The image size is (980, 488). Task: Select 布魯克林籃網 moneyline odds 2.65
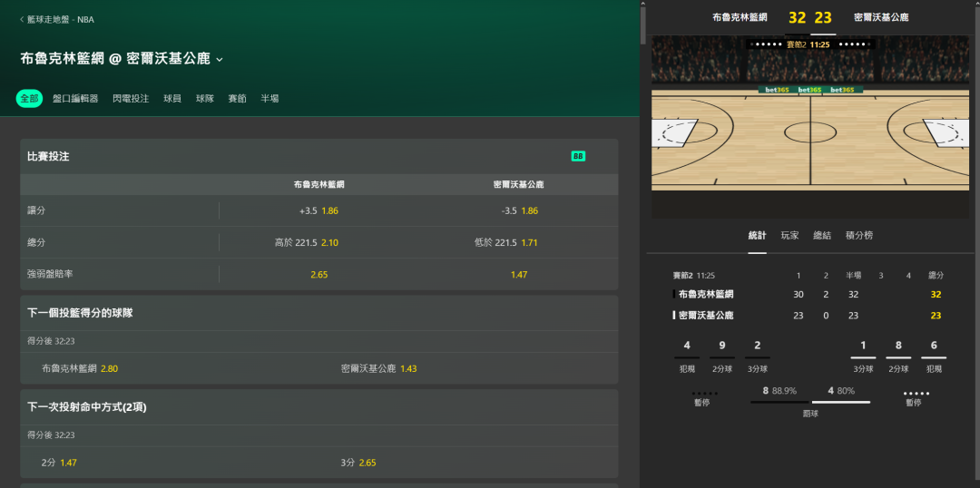click(318, 274)
